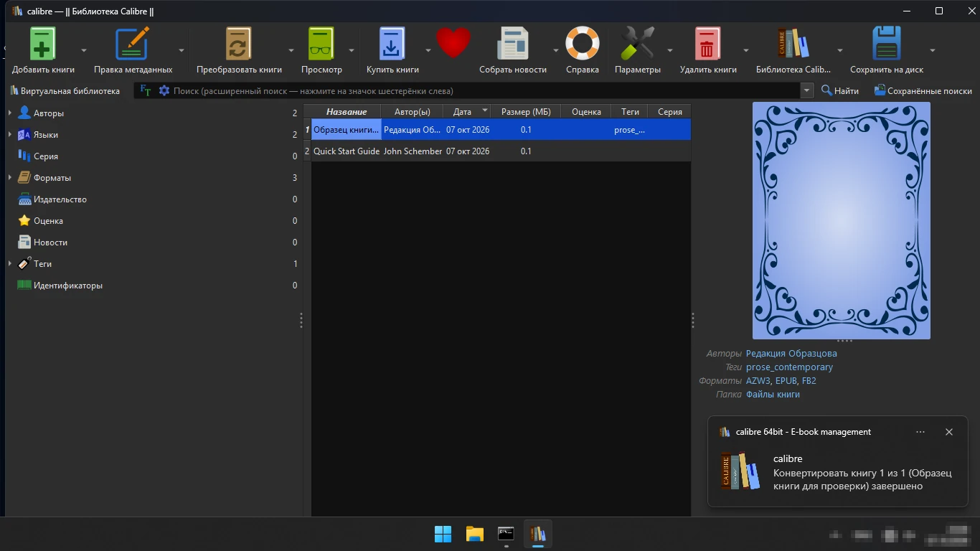Open the terminal from the taskbar
The height and width of the screenshot is (551, 980).
point(507,534)
